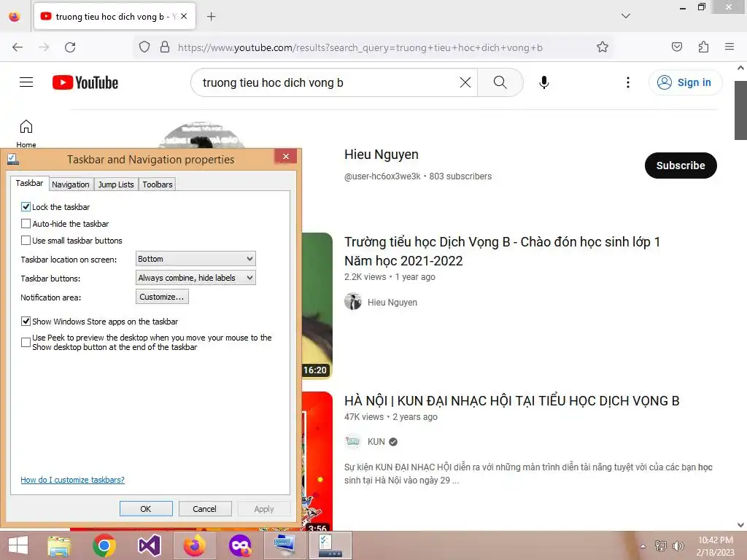Switch to the Navigation tab

71,184
